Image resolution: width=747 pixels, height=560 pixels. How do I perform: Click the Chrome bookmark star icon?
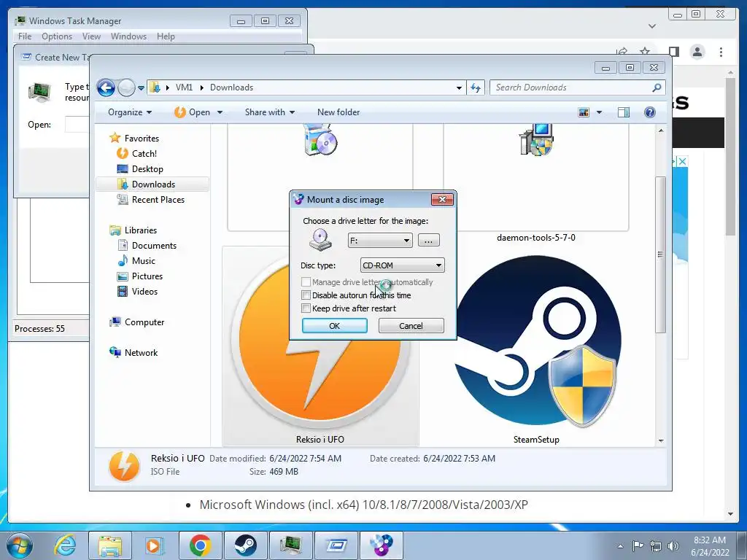tap(645, 52)
